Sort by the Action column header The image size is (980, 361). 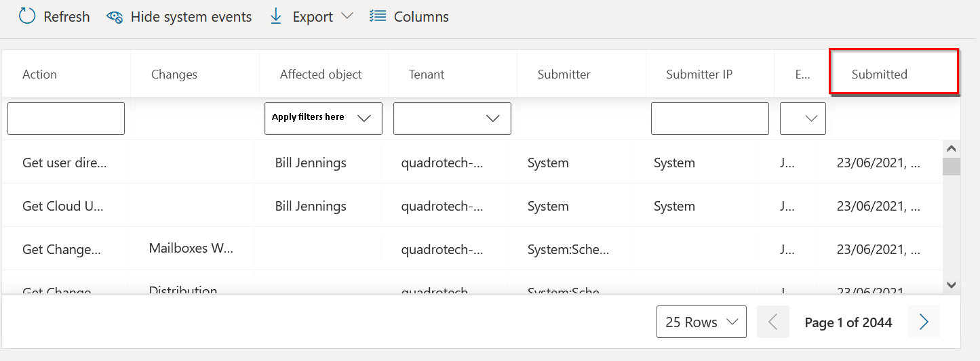point(40,75)
